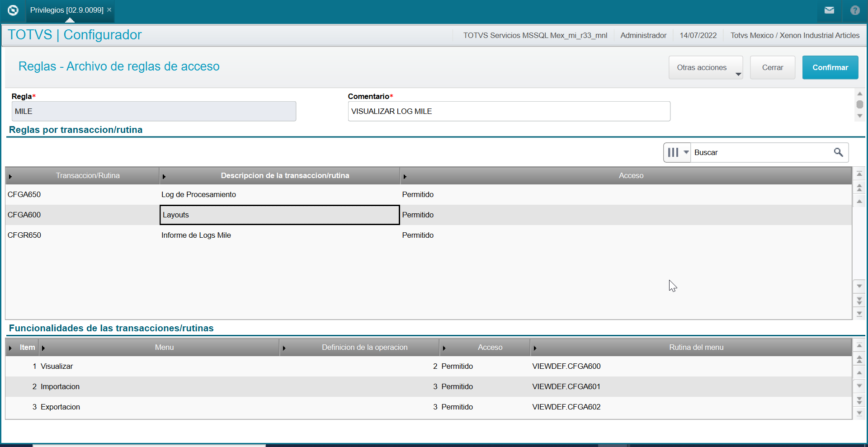Click the Layouts cell
The width and height of the screenshot is (868, 447).
pos(279,215)
